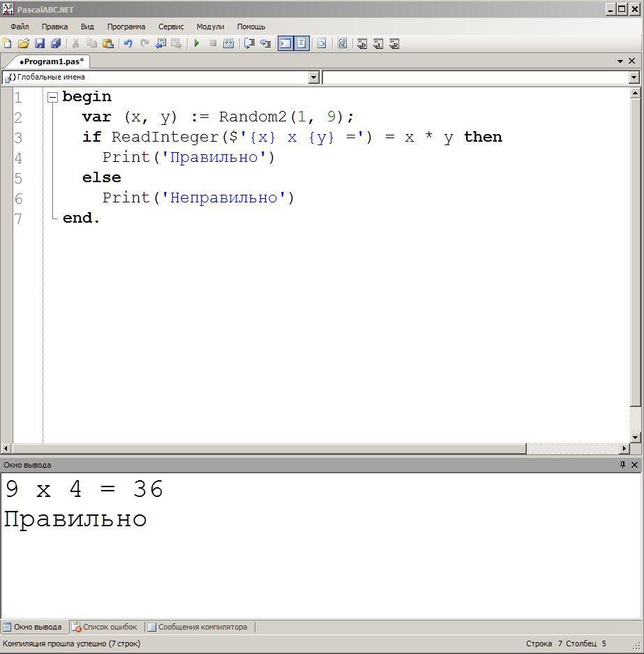Screen dimensions: 644x654
Task: Toggle the output window toolbar button
Action: coord(285,43)
